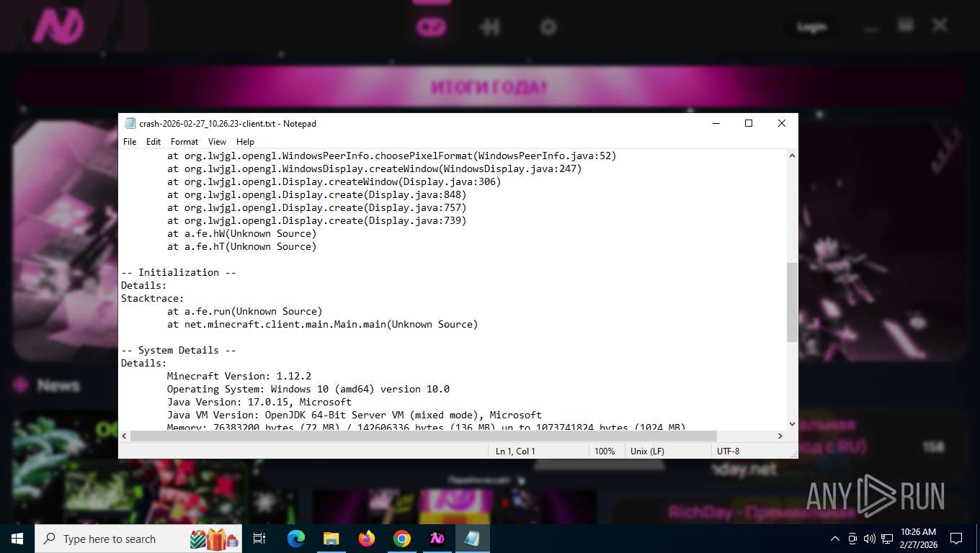
Task: Open the Notepad Format menu
Action: 184,142
